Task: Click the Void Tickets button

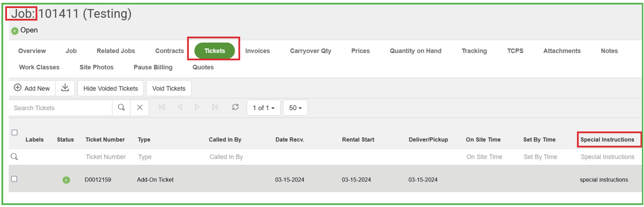Action: (169, 89)
